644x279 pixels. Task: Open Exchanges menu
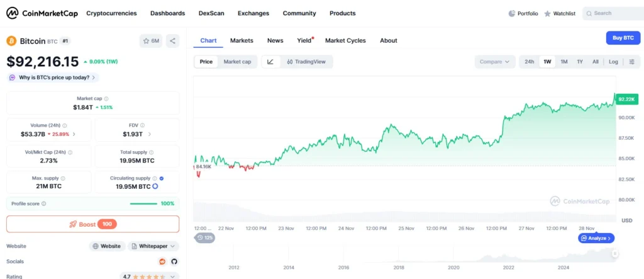[253, 13]
